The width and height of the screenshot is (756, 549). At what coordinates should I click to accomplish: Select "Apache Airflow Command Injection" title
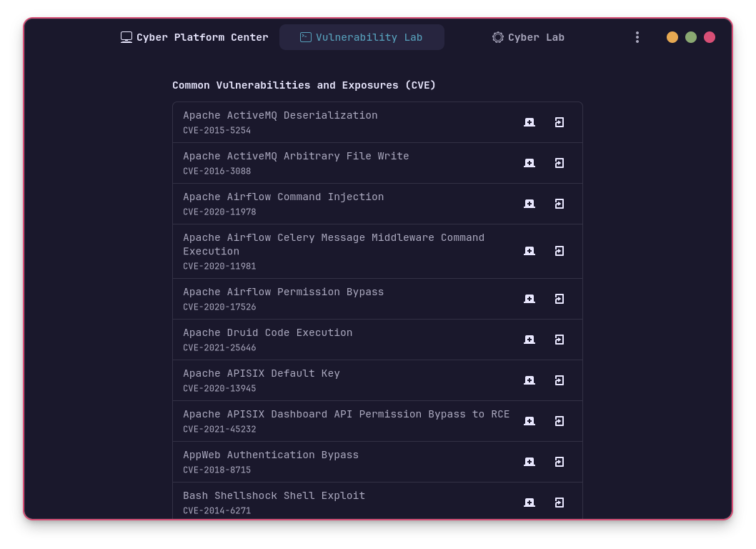pos(284,197)
